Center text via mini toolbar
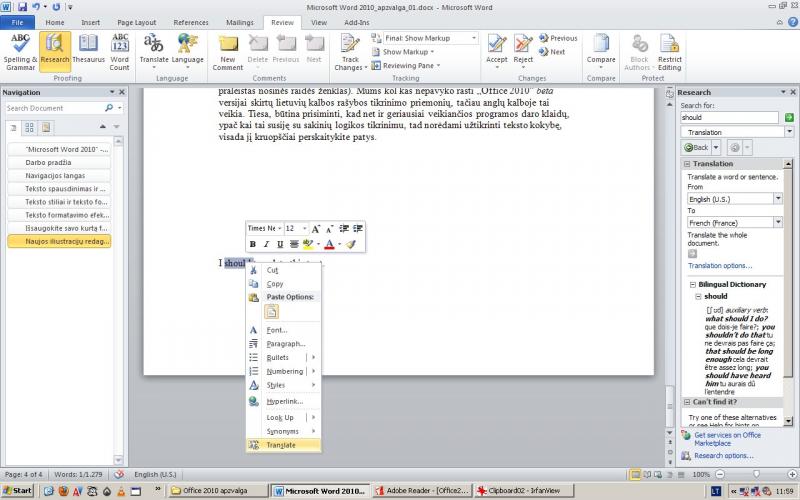This screenshot has height=500, width=800. coord(294,244)
